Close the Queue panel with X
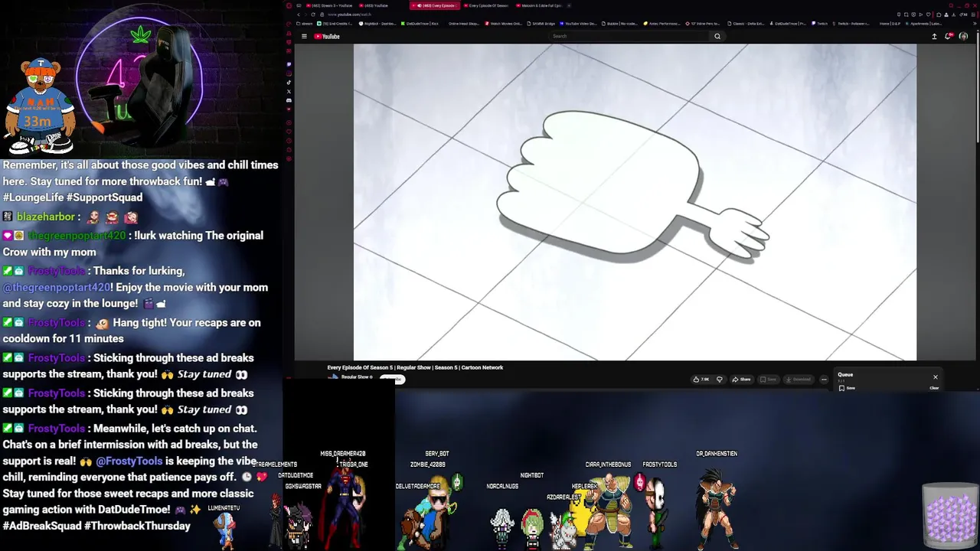Screen dimensions: 980x551 935,377
